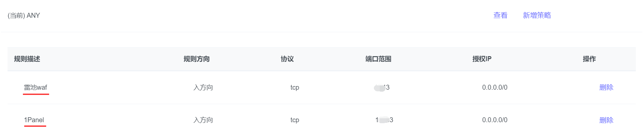Click tcp protocol in 1Panel row
The width and height of the screenshot is (644, 135).
[x=295, y=120]
